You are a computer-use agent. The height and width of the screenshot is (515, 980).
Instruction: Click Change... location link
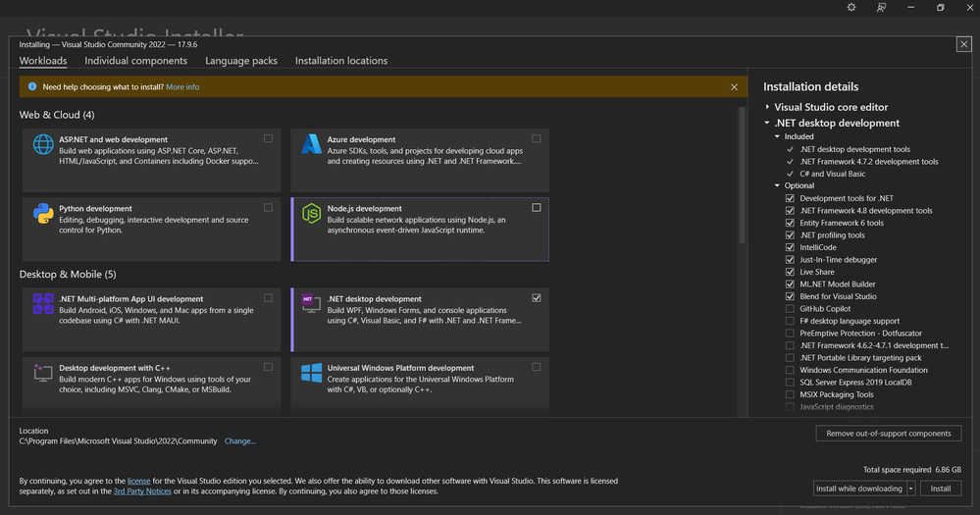[240, 441]
